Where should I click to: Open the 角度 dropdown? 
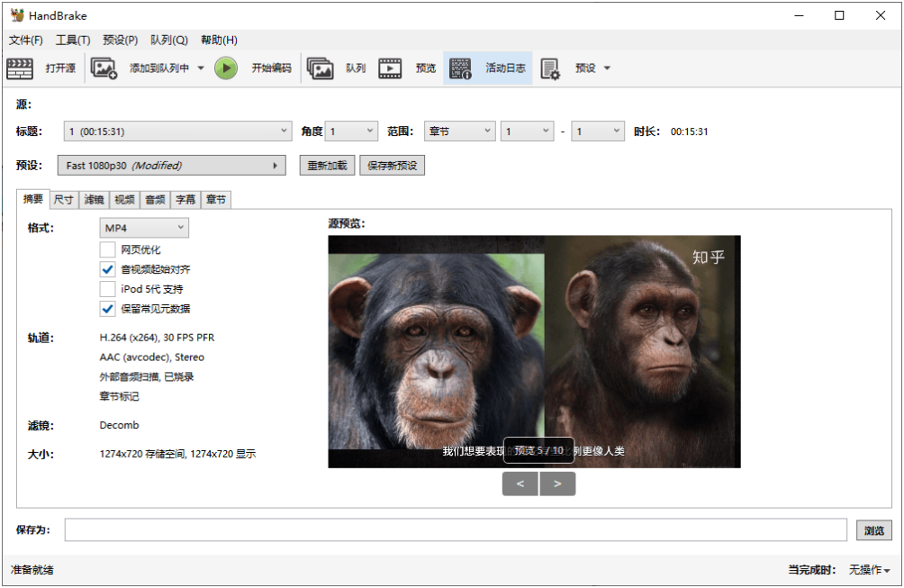pos(352,131)
